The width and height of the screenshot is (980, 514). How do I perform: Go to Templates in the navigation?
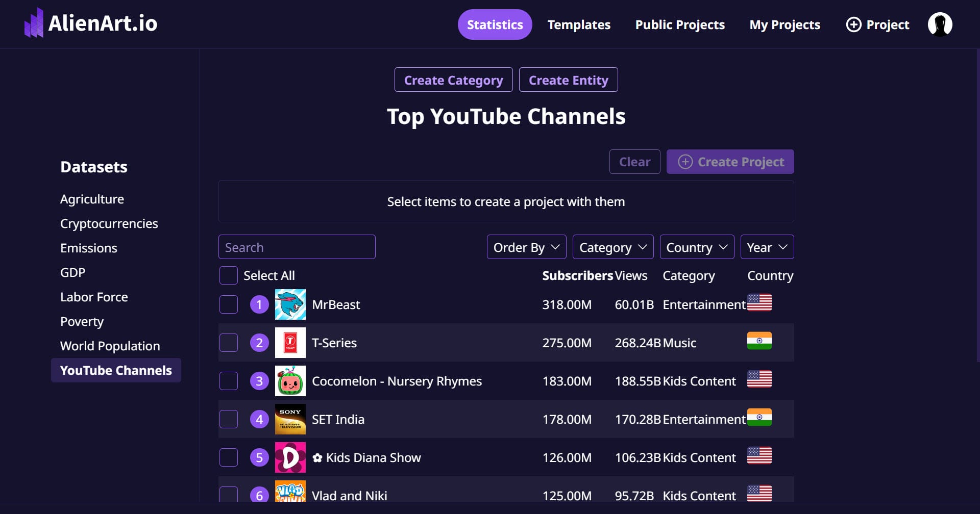[579, 24]
